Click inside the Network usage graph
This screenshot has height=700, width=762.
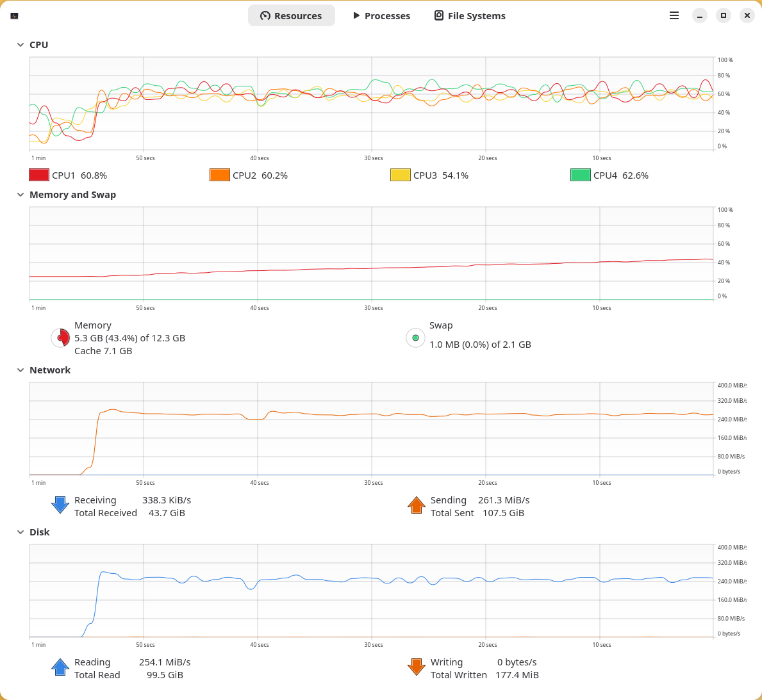tap(372, 429)
